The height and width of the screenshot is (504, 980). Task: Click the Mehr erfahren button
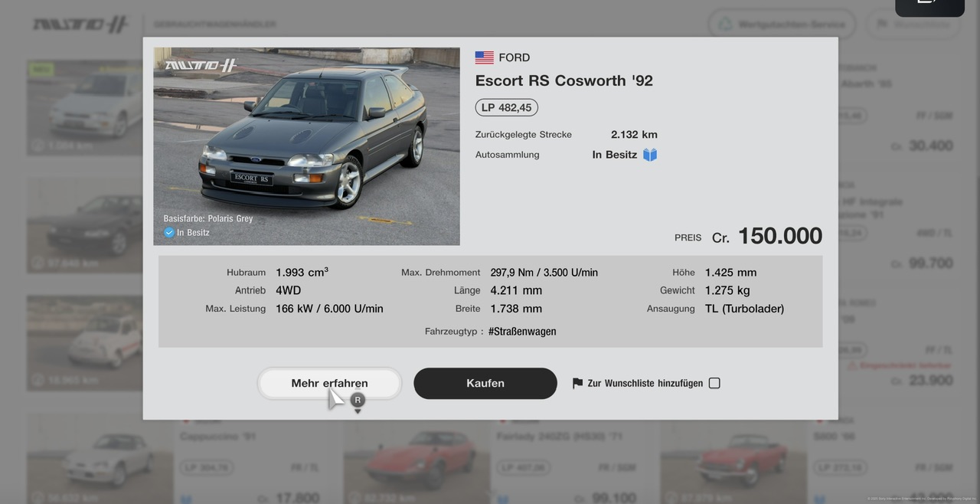[329, 383]
